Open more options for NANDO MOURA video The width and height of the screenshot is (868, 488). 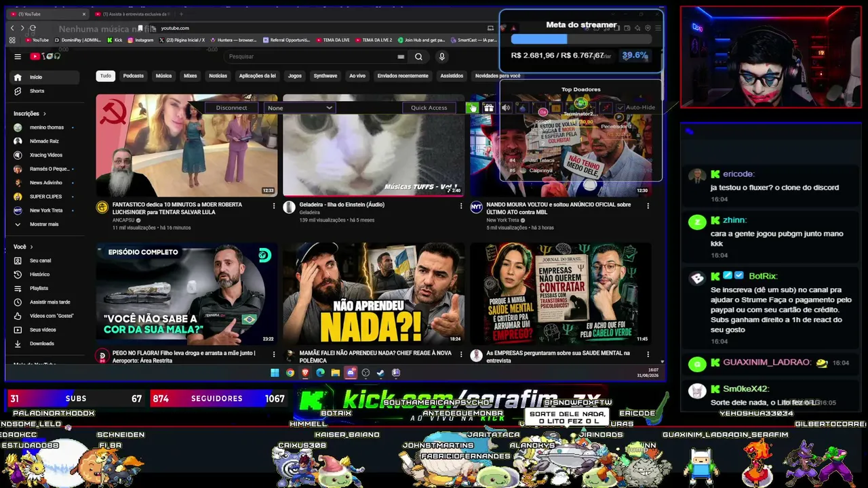pos(648,205)
